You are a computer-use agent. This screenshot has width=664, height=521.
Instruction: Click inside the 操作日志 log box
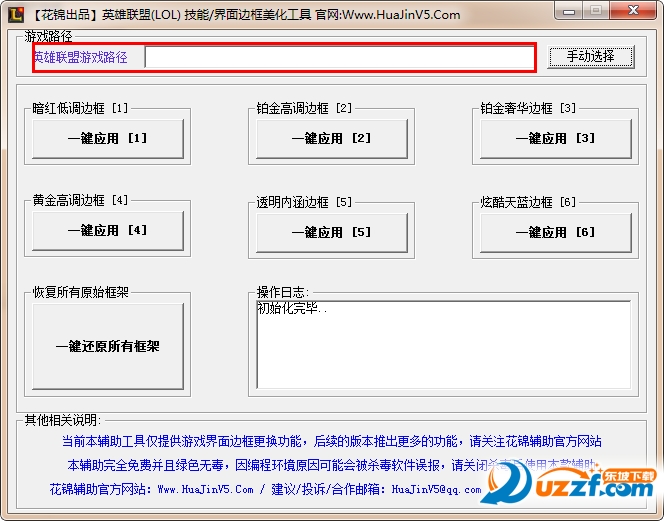444,345
